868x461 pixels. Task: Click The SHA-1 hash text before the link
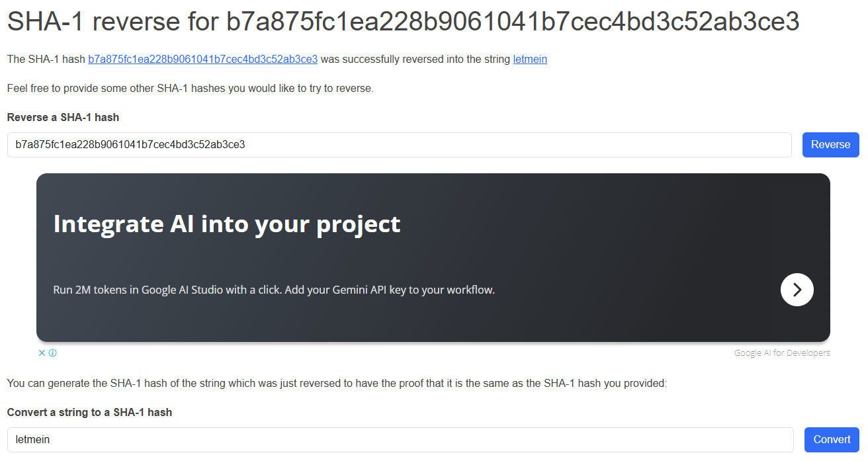pyautogui.click(x=46, y=59)
